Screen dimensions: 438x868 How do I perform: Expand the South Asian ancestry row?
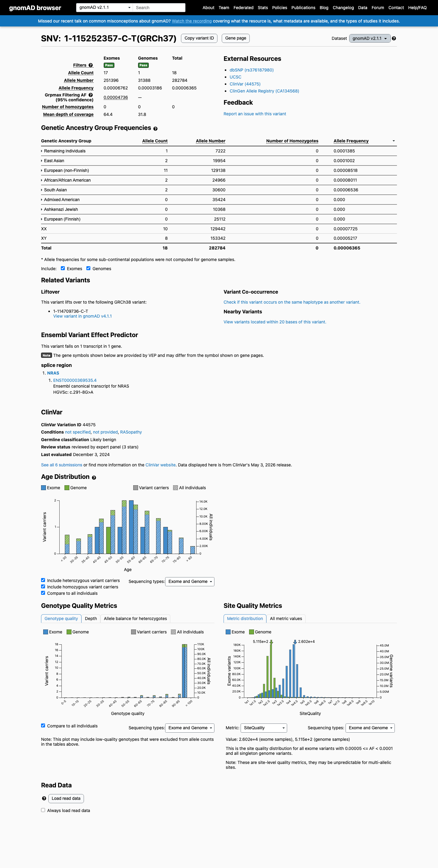pos(54,190)
